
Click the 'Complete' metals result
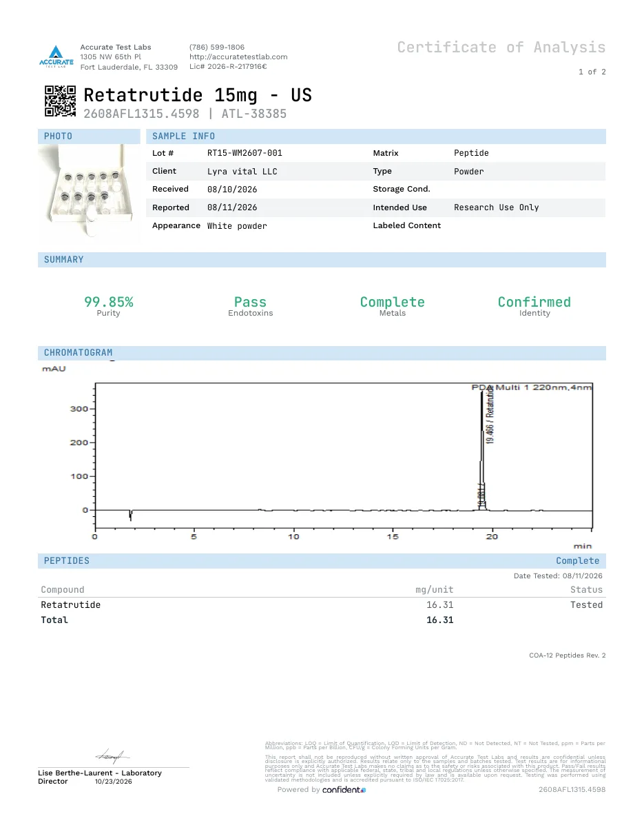click(393, 302)
